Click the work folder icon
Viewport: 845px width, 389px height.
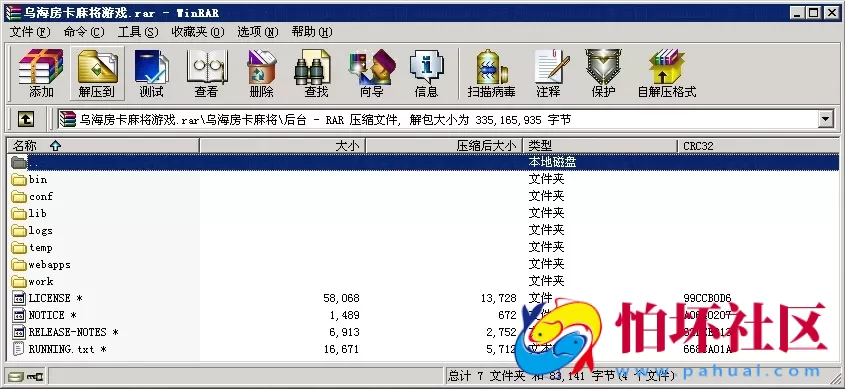(19, 282)
